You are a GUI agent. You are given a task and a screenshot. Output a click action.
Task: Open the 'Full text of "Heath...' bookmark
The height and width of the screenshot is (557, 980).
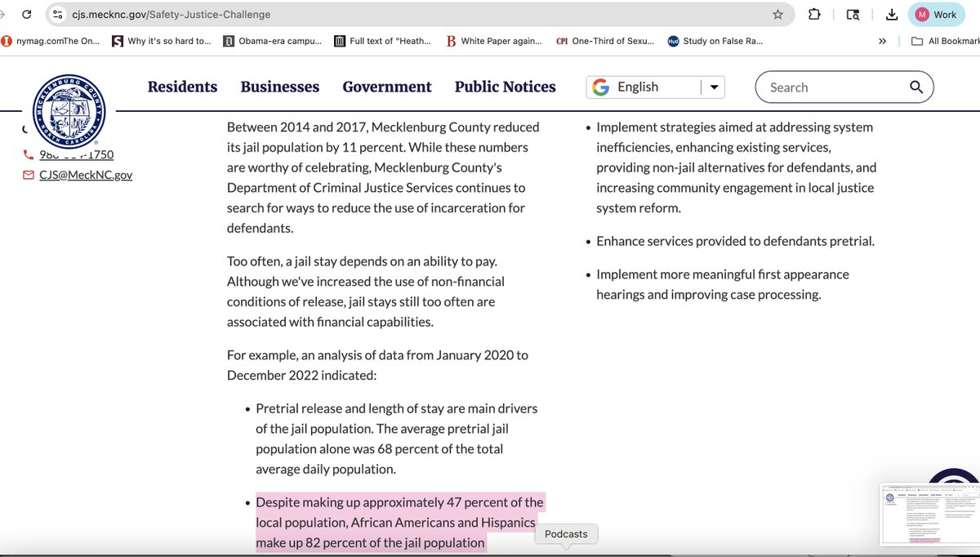(383, 41)
